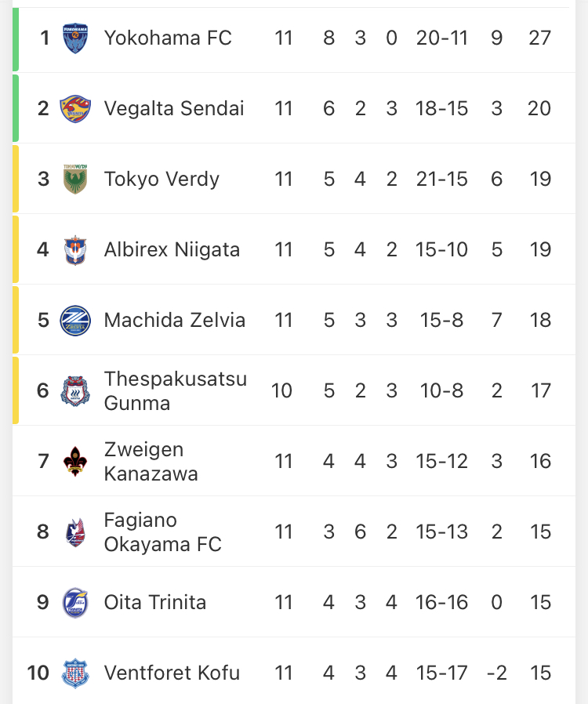The image size is (588, 704).
Task: Go to Machida Zelvia team name
Action: pos(175,320)
